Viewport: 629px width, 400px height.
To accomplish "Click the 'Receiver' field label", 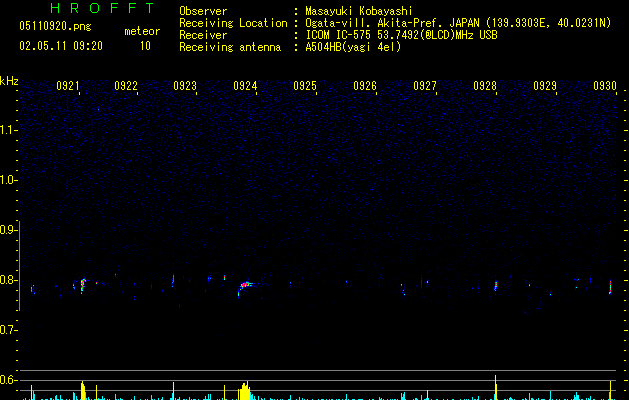I will tap(203, 35).
